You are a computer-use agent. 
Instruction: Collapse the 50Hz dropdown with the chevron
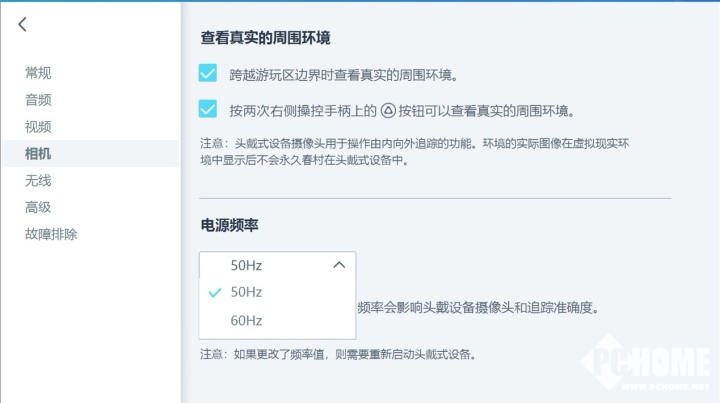coord(339,265)
